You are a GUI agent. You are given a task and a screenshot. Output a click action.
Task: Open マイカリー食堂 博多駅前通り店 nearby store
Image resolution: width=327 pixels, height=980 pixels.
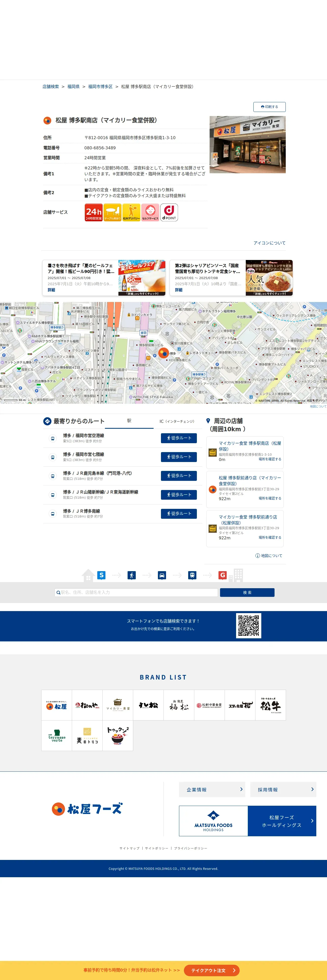click(248, 520)
